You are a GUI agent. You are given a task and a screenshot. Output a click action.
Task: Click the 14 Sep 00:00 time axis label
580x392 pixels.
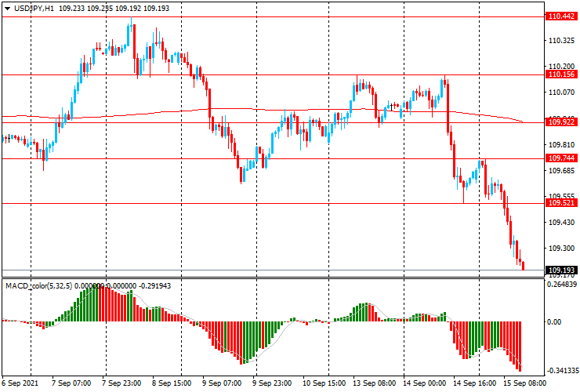click(424, 383)
